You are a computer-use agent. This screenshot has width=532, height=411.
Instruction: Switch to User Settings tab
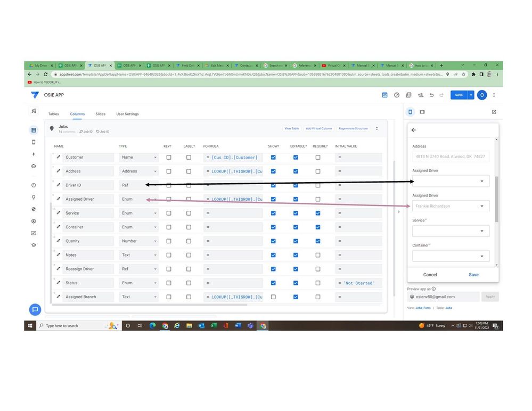point(128,114)
